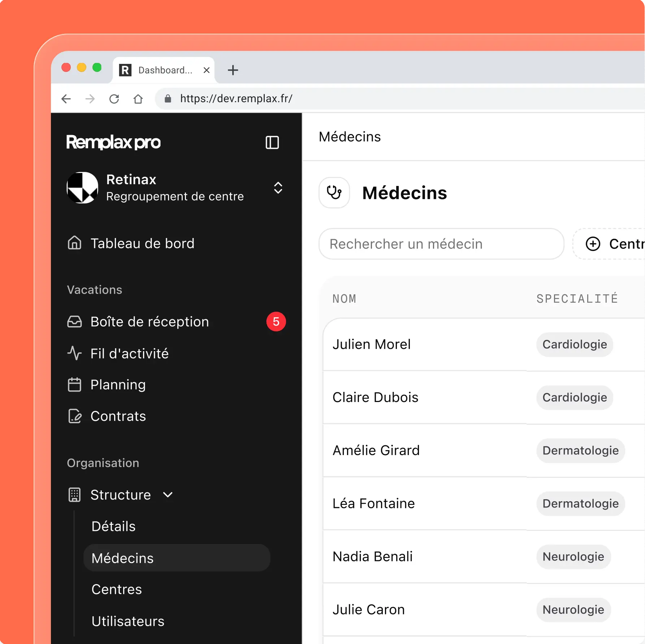This screenshot has height=644, width=645.
Task: Open Structure section label
Action: coord(121,495)
